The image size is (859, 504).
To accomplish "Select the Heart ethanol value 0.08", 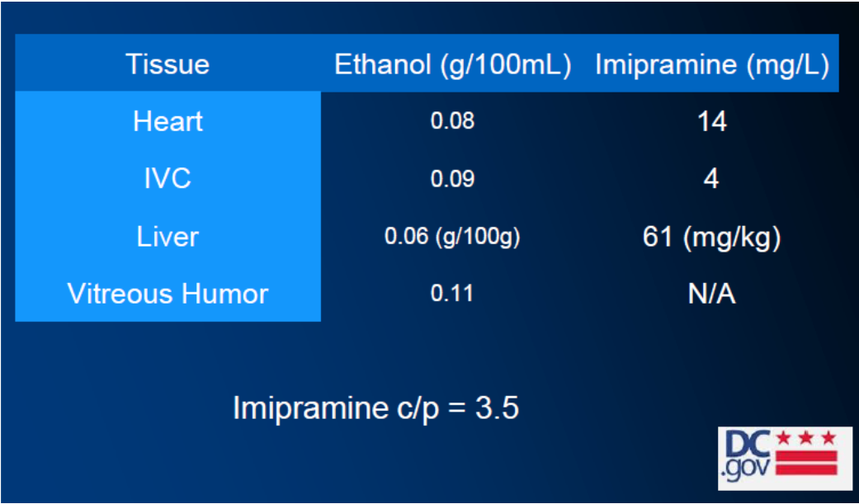I will click(452, 121).
